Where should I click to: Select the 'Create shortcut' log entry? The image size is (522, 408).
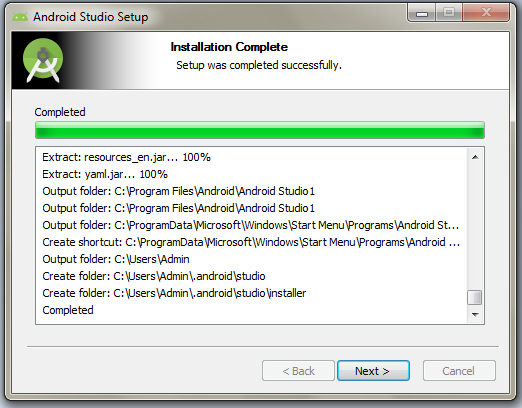point(251,242)
